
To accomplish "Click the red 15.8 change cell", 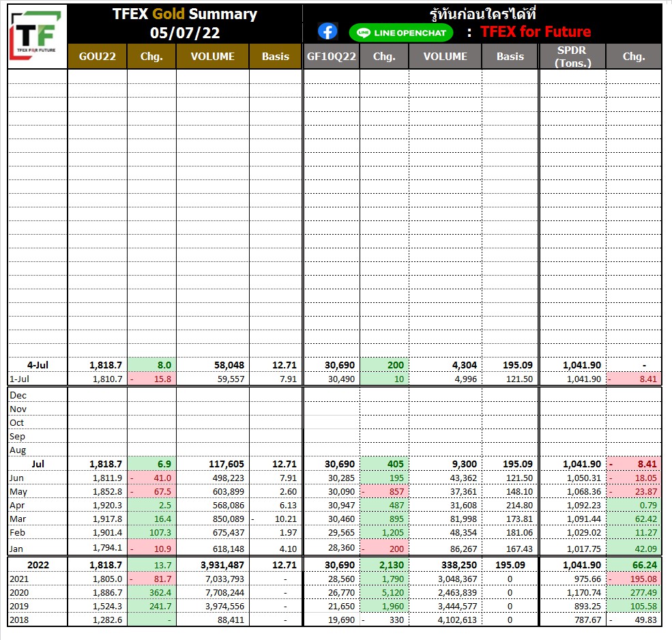I will pos(151,379).
